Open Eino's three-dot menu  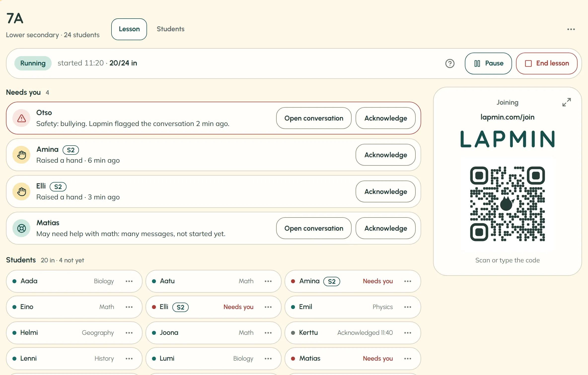click(129, 307)
